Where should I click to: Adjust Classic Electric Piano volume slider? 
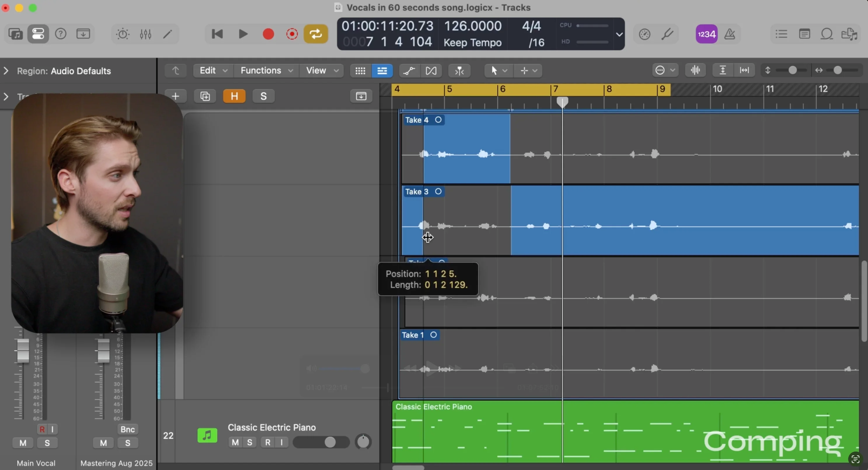(330, 442)
